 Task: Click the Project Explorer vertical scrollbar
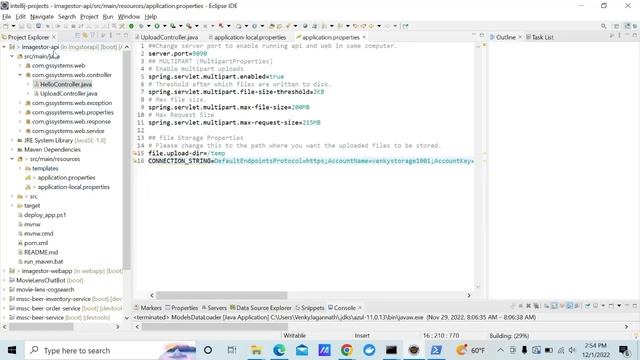[127, 161]
